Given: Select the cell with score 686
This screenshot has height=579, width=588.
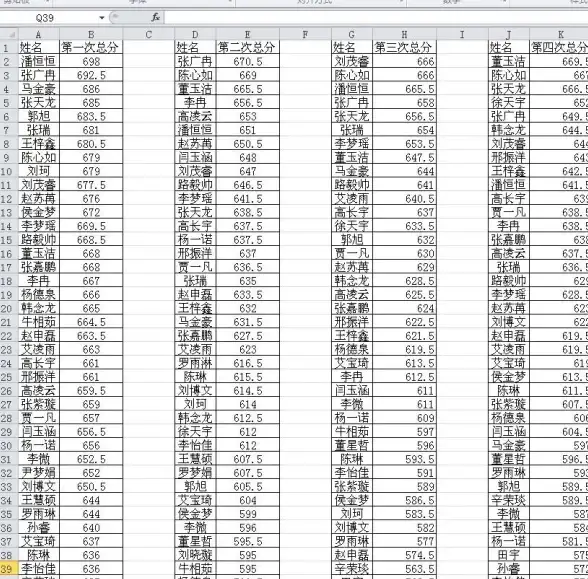Looking at the screenshot, I should [x=91, y=89].
